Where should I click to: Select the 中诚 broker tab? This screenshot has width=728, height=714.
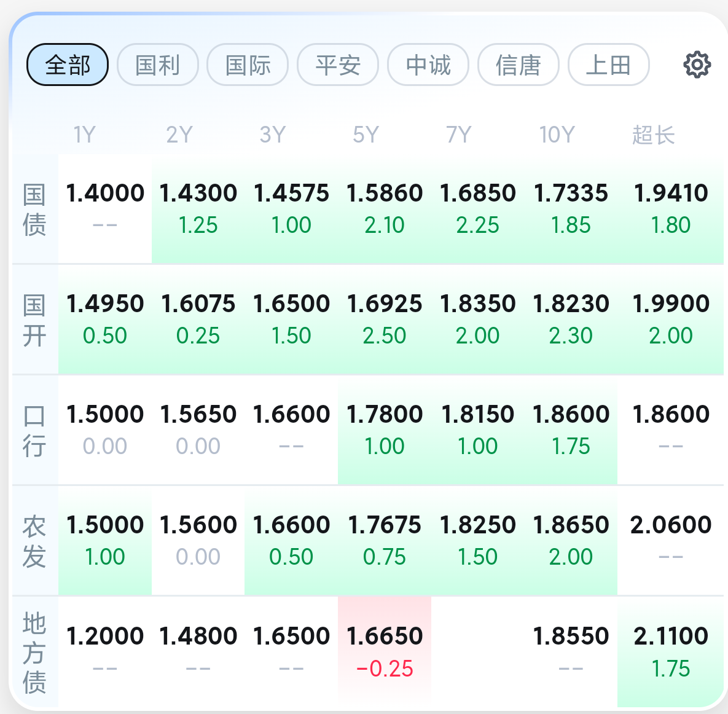(x=428, y=65)
